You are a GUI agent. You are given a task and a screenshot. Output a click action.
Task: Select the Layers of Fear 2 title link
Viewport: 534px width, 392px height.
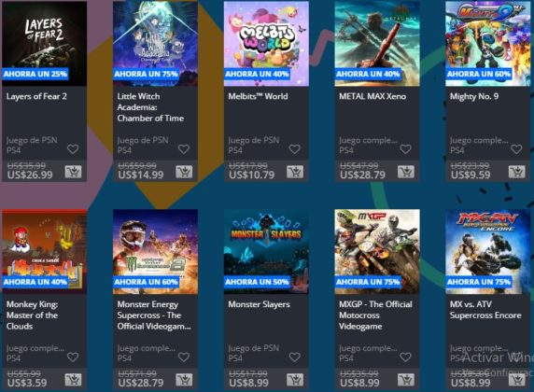36,96
